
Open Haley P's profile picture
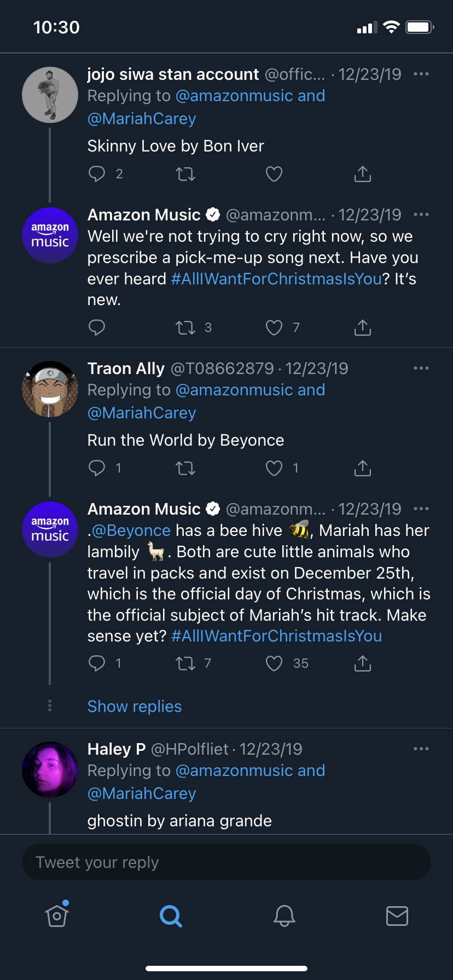pyautogui.click(x=50, y=769)
